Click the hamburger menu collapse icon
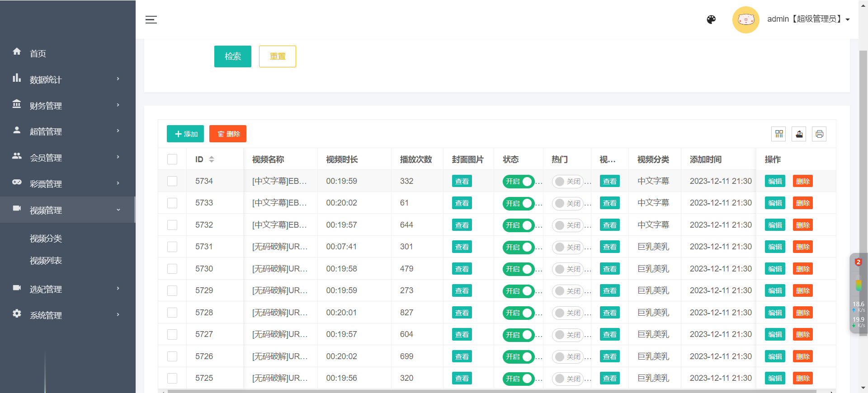 coord(151,19)
